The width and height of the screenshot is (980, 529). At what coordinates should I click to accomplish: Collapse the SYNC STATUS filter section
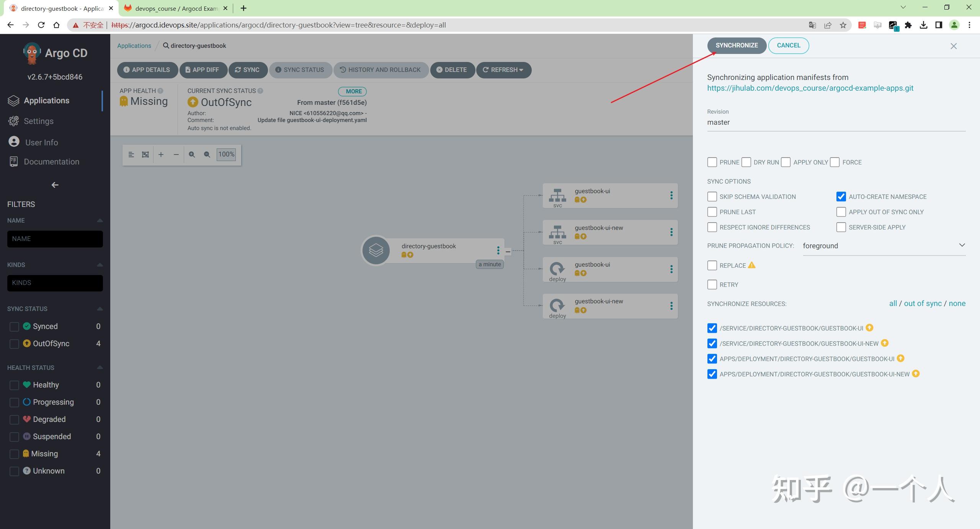100,309
